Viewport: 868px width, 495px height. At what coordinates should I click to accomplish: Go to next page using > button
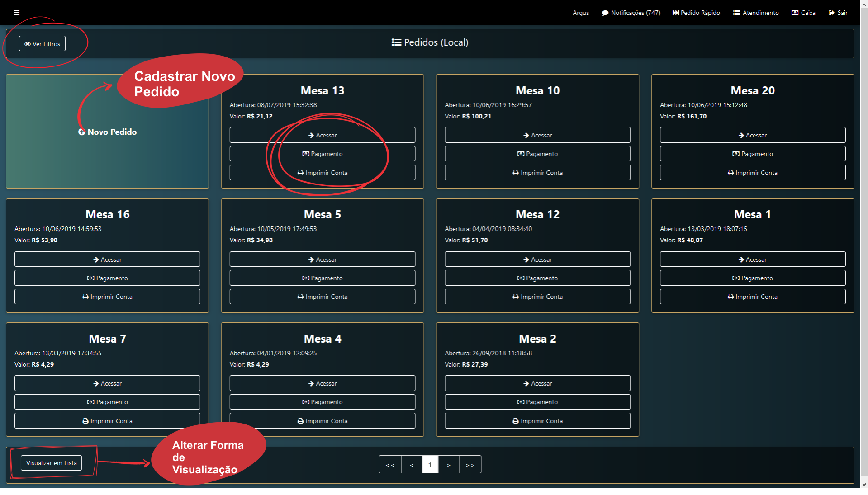(448, 465)
